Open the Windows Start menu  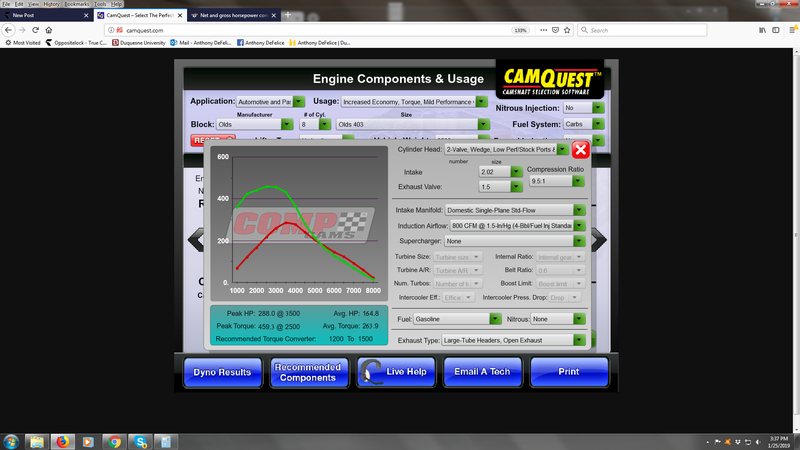pos(11,442)
